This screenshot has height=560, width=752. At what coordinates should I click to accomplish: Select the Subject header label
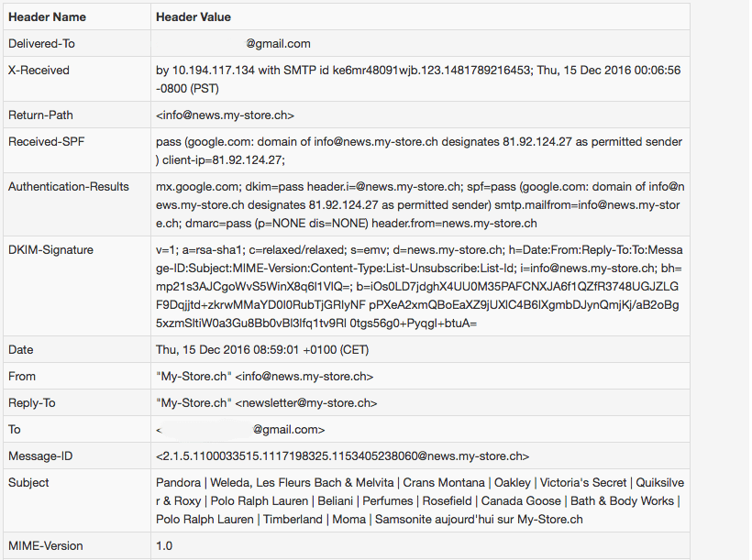tap(28, 482)
